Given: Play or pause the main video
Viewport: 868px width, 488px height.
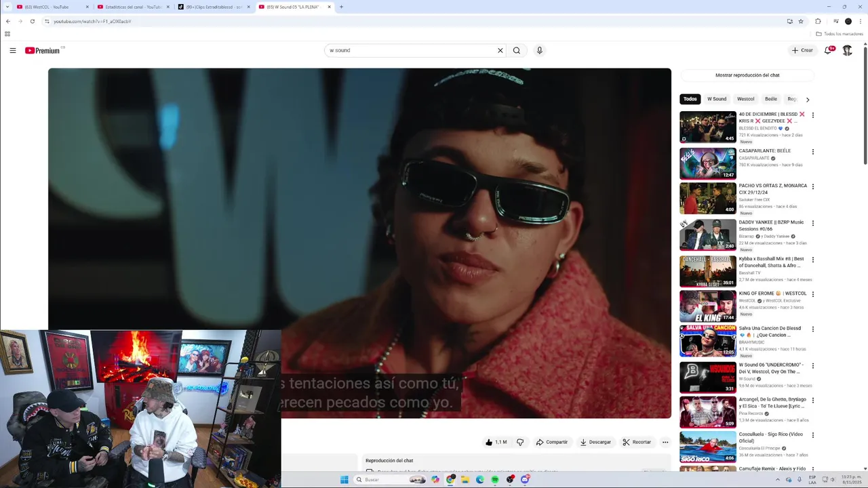Looking at the screenshot, I should 359,243.
